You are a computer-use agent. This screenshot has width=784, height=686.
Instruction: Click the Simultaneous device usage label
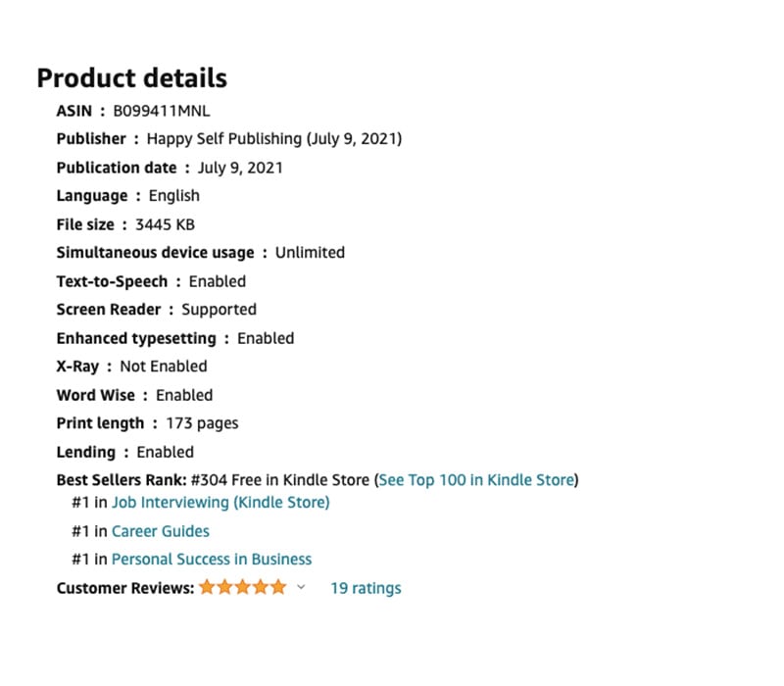pos(155,253)
